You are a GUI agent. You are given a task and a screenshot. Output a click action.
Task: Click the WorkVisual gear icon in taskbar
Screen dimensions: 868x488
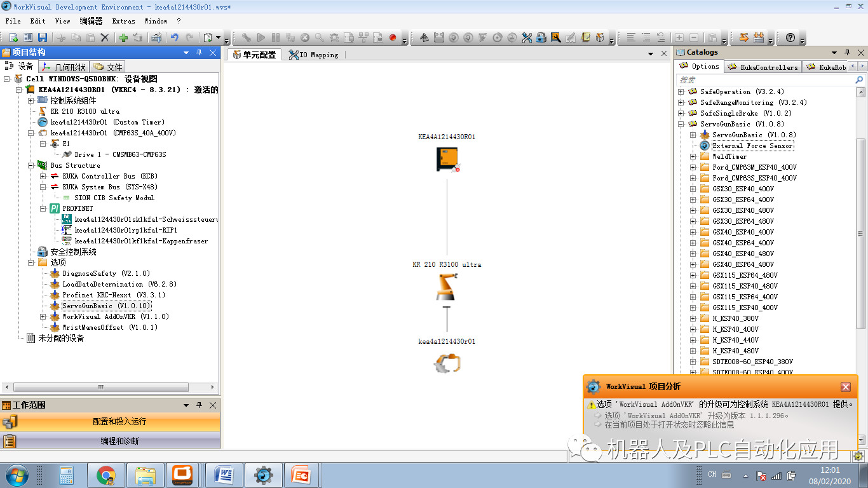click(x=264, y=475)
